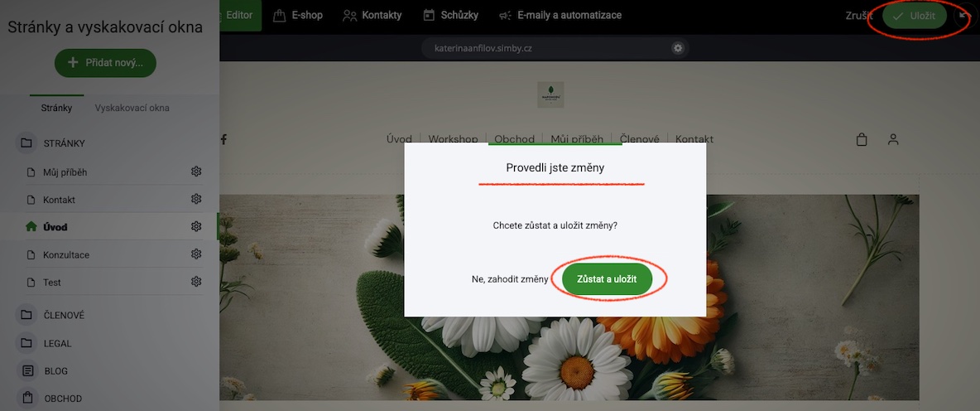The image size is (980, 411).
Task: Click the user account icon on site header
Action: pos(893,139)
